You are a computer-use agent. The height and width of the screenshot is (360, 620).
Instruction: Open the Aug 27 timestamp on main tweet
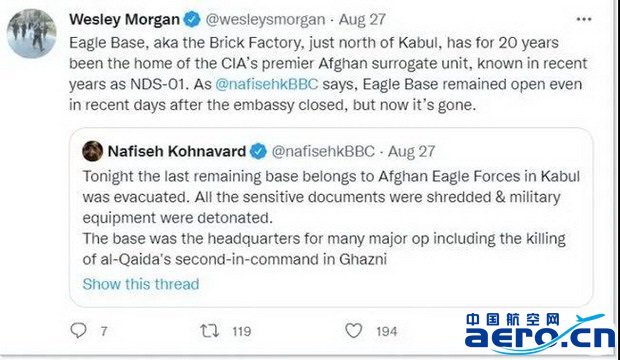[362, 19]
